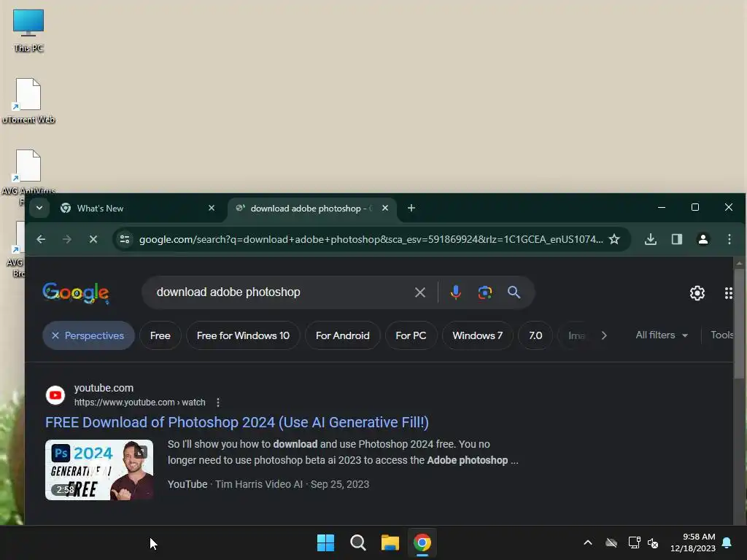Click the YouTube result favicon
Viewport: 747px width, 560px height.
[x=55, y=395]
